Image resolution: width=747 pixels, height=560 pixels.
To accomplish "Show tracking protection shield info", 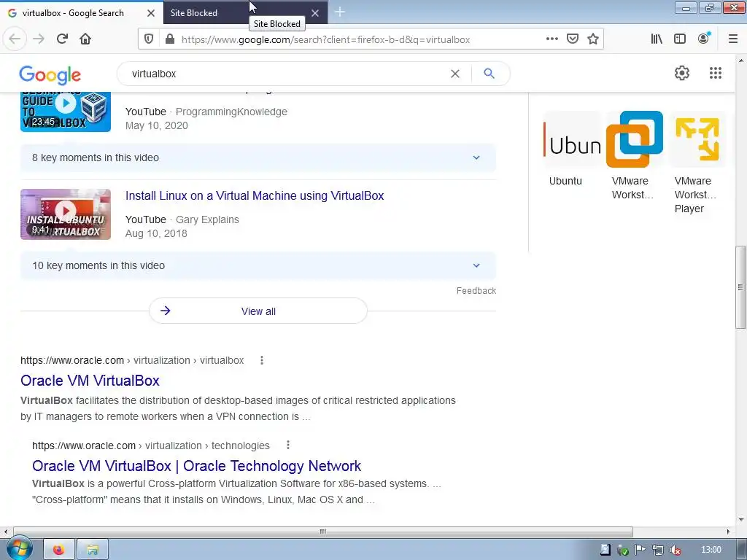I will tap(149, 39).
